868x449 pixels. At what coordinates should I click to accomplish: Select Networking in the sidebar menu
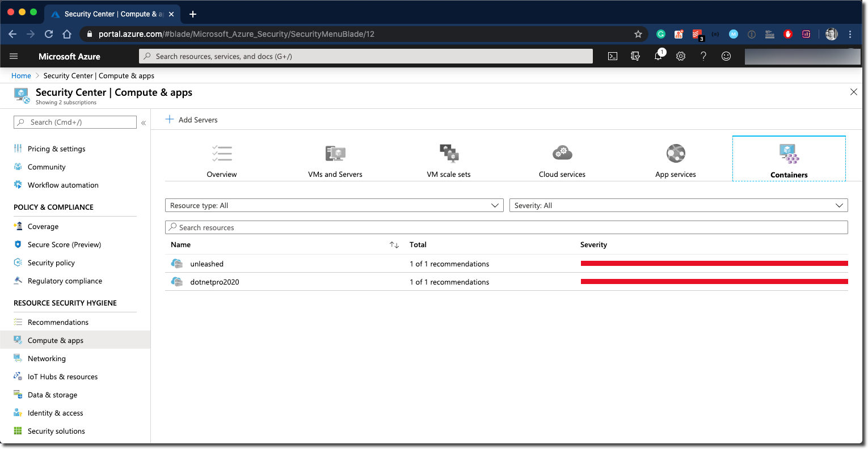click(x=48, y=358)
